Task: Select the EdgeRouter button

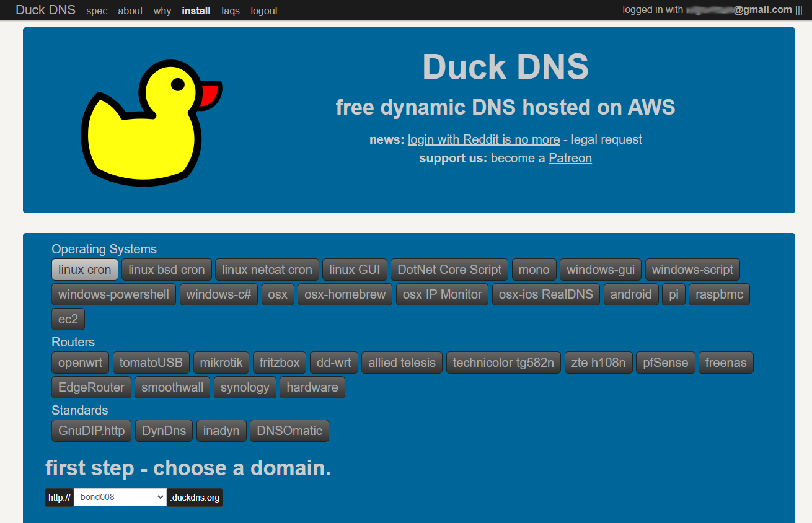Action: (91, 387)
